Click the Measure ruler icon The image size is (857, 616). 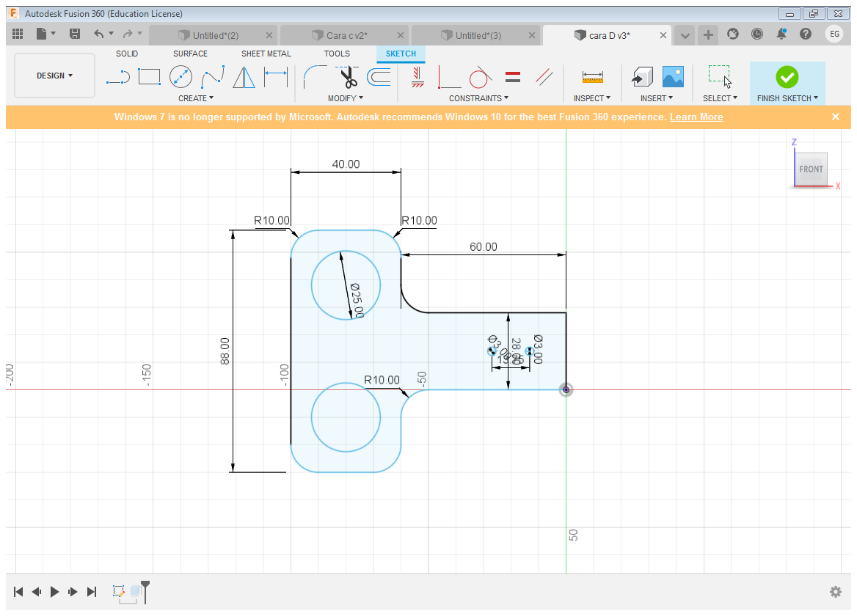[591, 76]
